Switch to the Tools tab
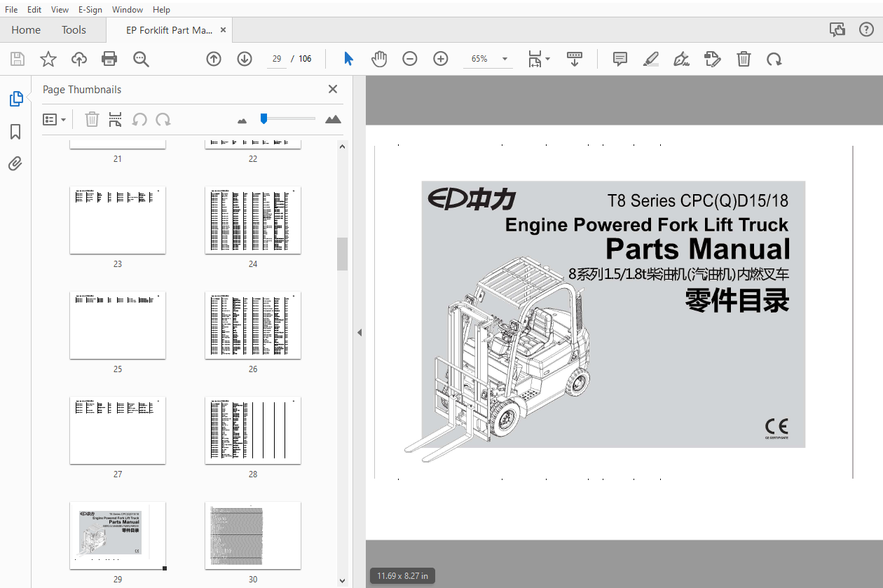Viewport: 883px width, 588px height. pos(74,30)
